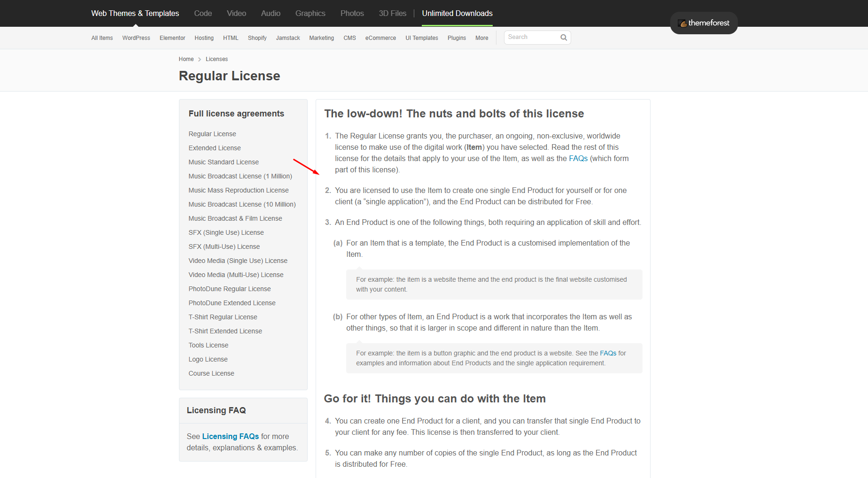This screenshot has width=868, height=478.
Task: Open Licensing FAQs link in sidebar
Action: coord(230,436)
